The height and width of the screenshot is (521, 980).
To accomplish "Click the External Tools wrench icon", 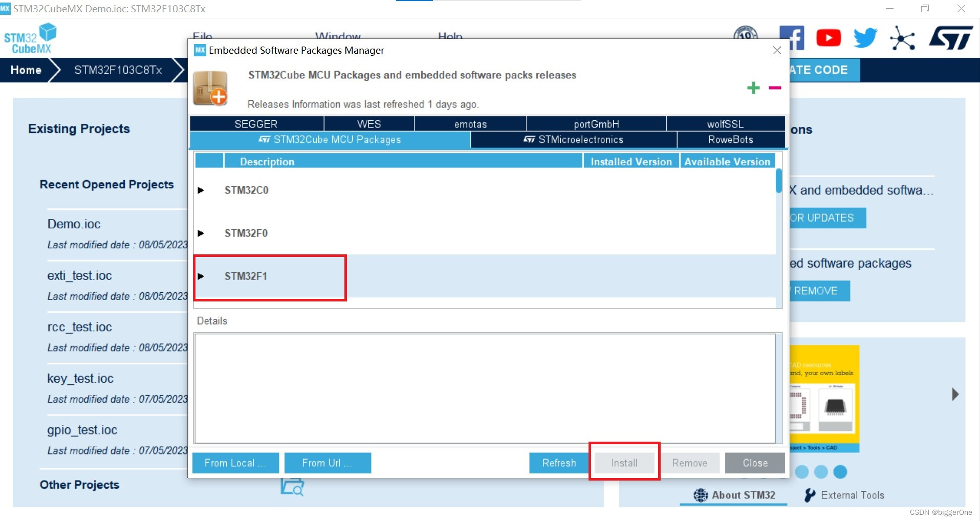I will (810, 495).
